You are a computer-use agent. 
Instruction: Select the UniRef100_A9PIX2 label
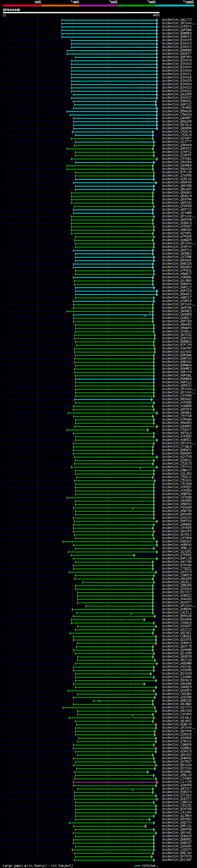point(177,104)
